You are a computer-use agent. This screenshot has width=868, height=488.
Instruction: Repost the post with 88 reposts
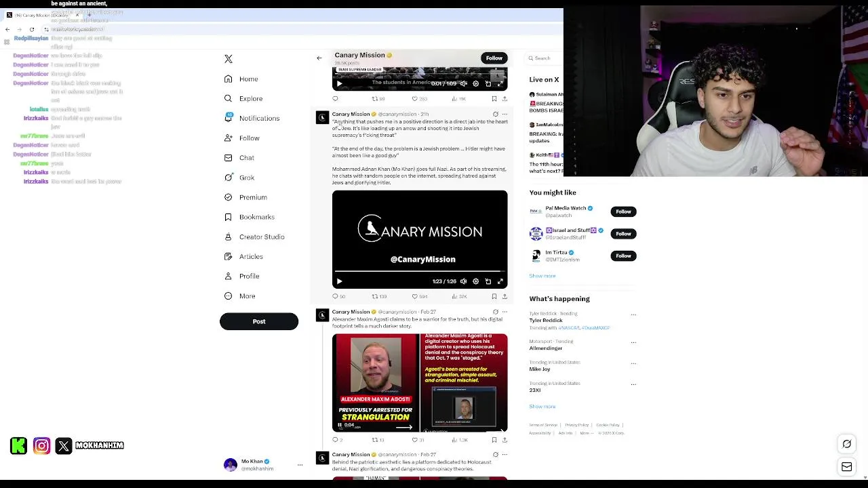point(378,99)
